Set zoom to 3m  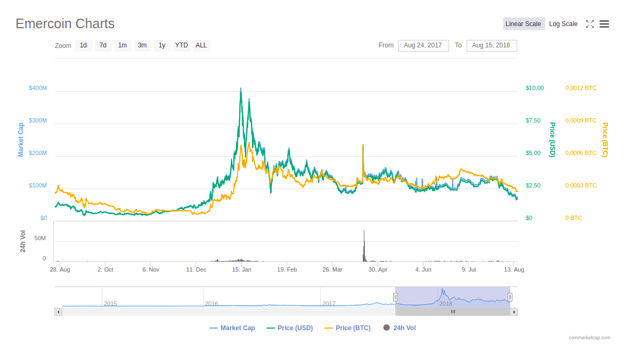click(x=142, y=45)
